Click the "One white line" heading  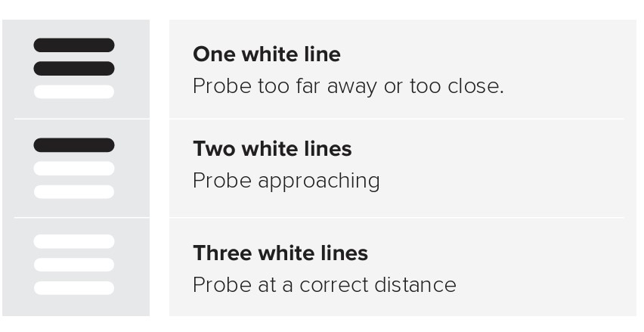267,54
